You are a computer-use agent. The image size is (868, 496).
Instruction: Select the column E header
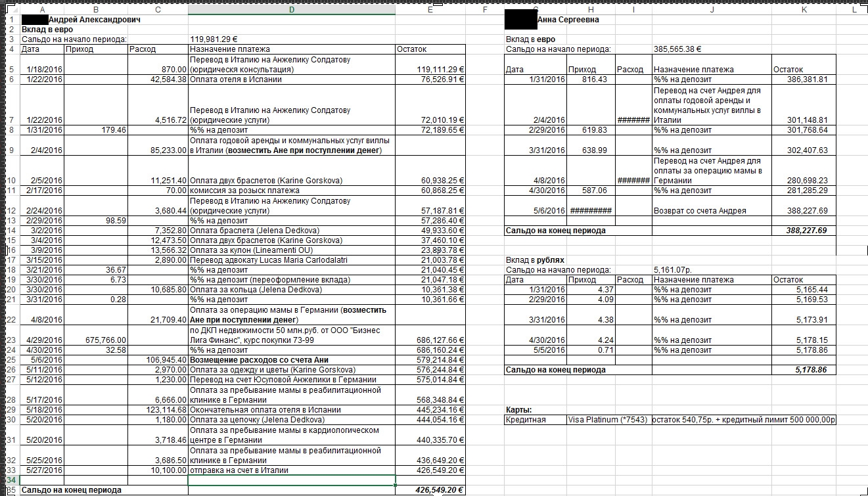pyautogui.click(x=430, y=9)
